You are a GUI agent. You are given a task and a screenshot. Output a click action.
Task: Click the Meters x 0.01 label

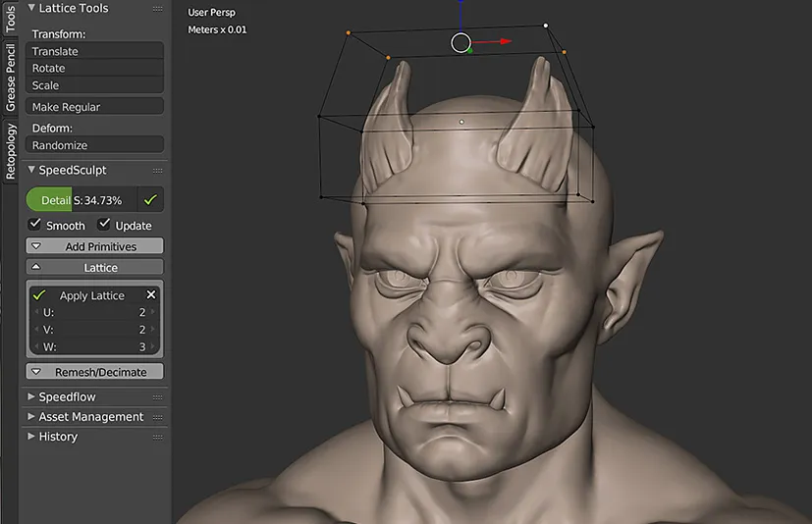click(x=217, y=29)
